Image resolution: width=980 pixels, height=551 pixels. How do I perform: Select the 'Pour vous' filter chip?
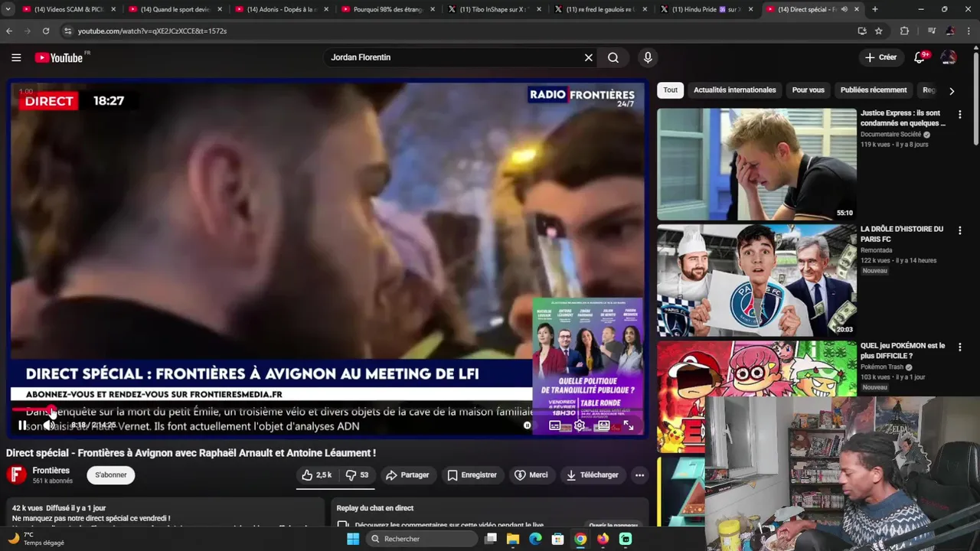tap(808, 90)
